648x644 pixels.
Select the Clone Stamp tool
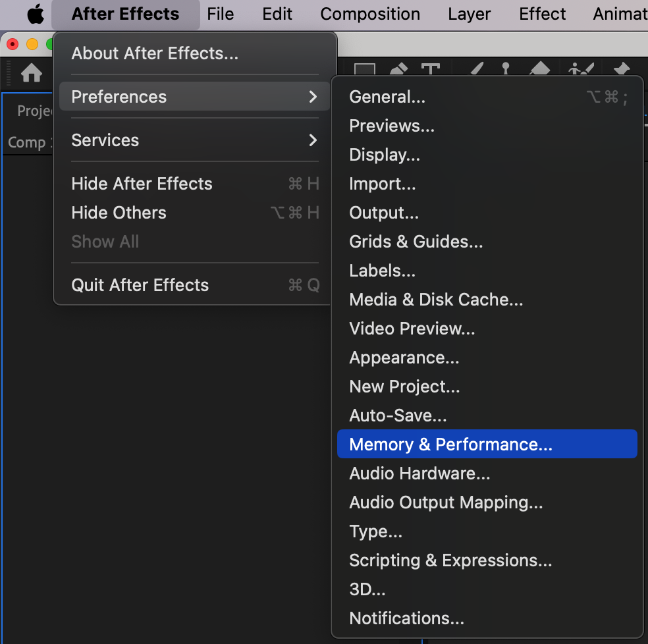[506, 70]
